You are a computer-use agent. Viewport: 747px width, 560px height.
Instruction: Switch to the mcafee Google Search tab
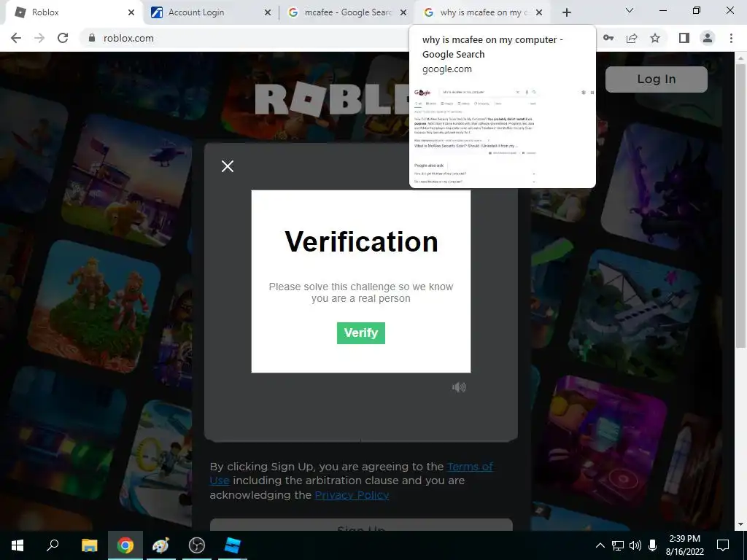tap(347, 12)
